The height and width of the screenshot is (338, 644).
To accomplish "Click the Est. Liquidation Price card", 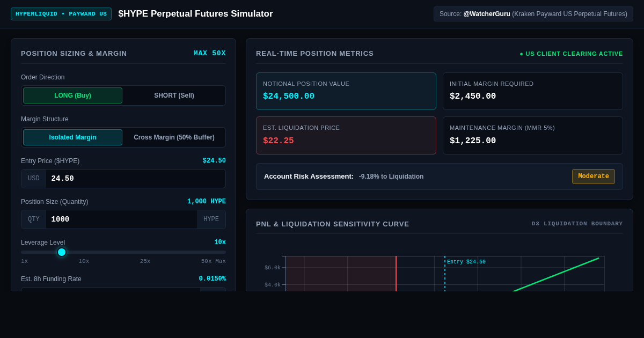I will pyautogui.click(x=346, y=135).
